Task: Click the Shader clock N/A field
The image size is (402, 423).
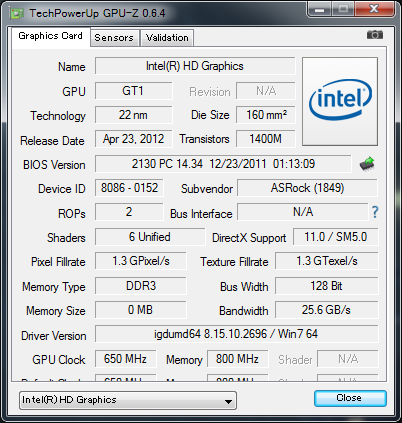Action: pyautogui.click(x=348, y=359)
